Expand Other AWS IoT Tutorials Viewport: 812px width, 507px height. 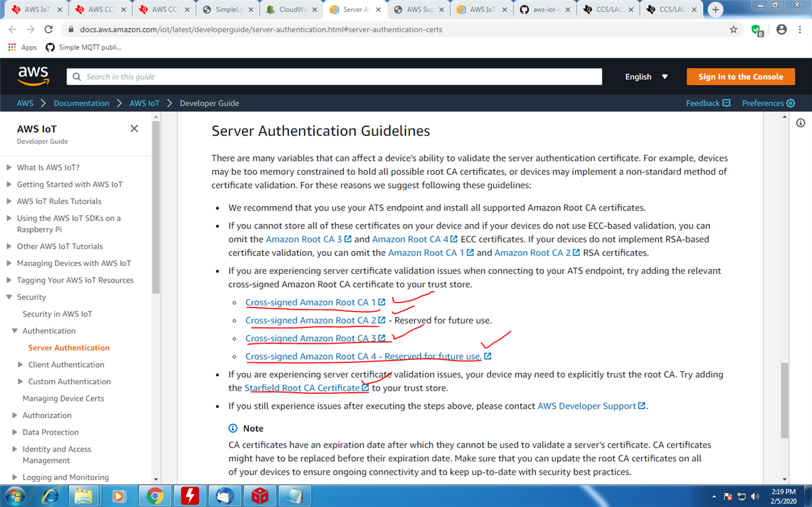[x=9, y=246]
